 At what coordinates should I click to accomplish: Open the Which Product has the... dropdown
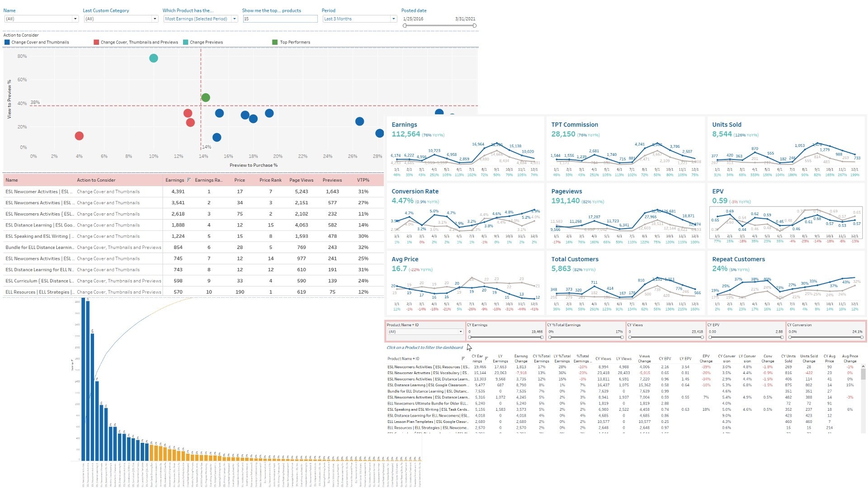234,19
